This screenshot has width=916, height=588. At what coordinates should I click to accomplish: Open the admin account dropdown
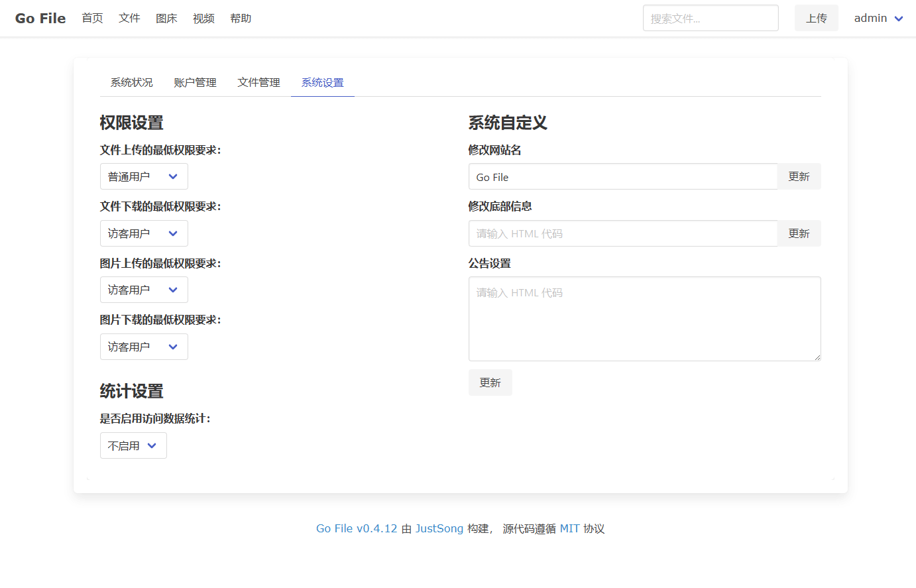coord(878,18)
